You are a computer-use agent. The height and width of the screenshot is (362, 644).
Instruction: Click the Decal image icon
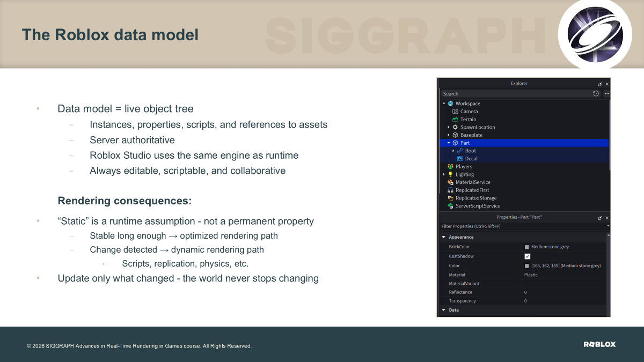pos(460,159)
